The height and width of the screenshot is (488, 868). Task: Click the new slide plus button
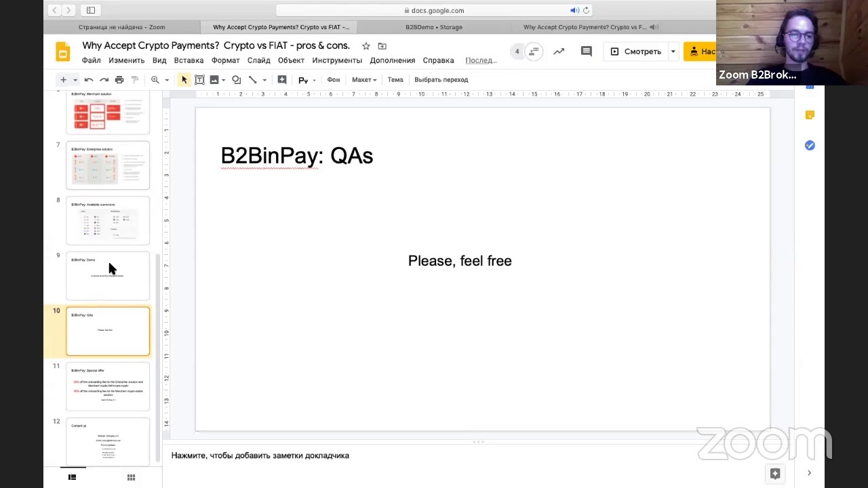click(x=63, y=80)
